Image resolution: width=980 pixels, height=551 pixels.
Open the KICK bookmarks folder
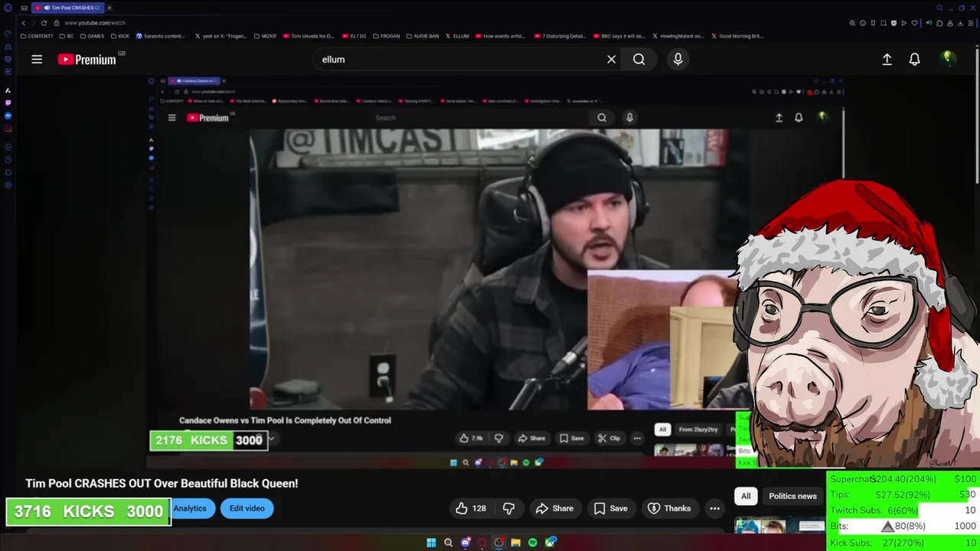click(120, 36)
